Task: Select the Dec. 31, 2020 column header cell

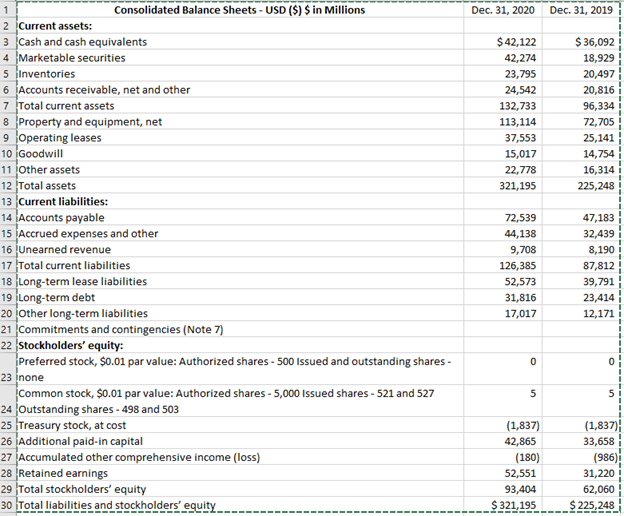Action: coord(503,10)
